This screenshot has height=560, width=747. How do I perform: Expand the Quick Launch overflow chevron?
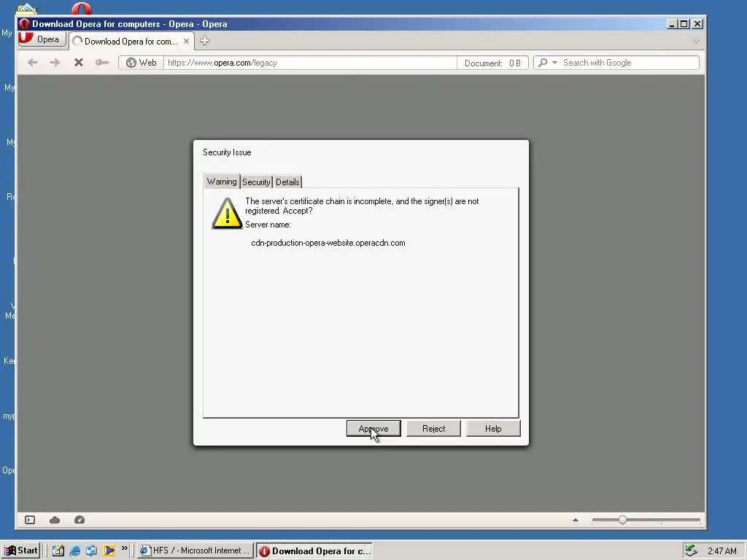124,548
